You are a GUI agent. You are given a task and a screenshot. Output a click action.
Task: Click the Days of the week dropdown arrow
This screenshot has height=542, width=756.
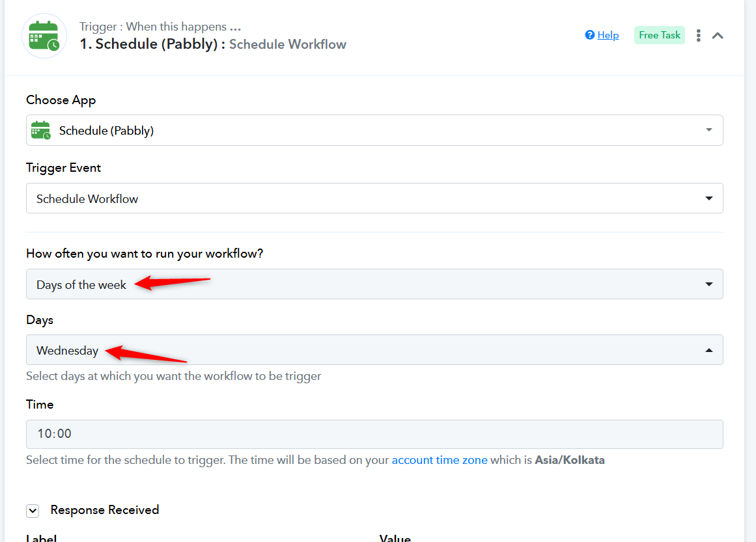coord(709,284)
